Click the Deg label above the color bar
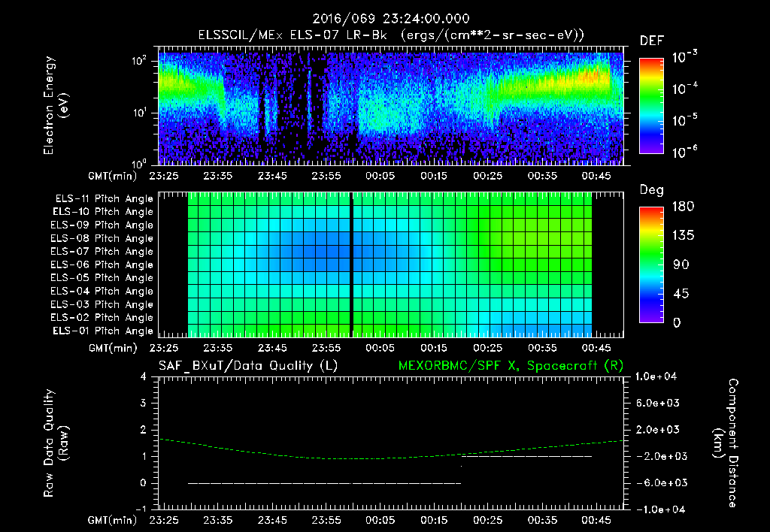This screenshot has width=770, height=532. click(x=651, y=190)
